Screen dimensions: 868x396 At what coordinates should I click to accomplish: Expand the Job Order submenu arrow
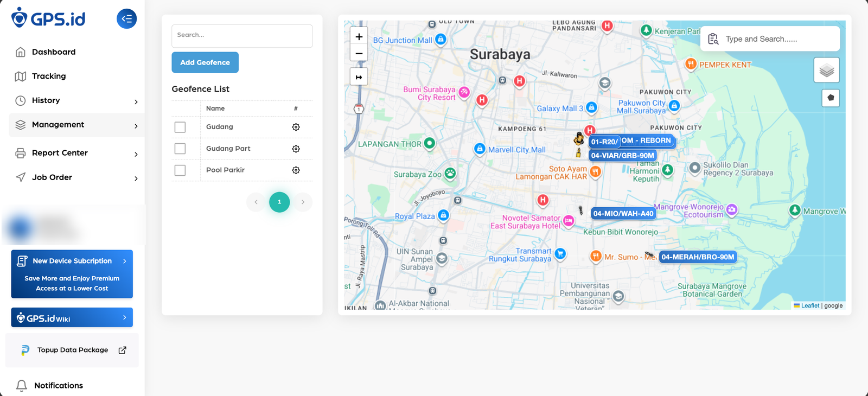coord(136,178)
